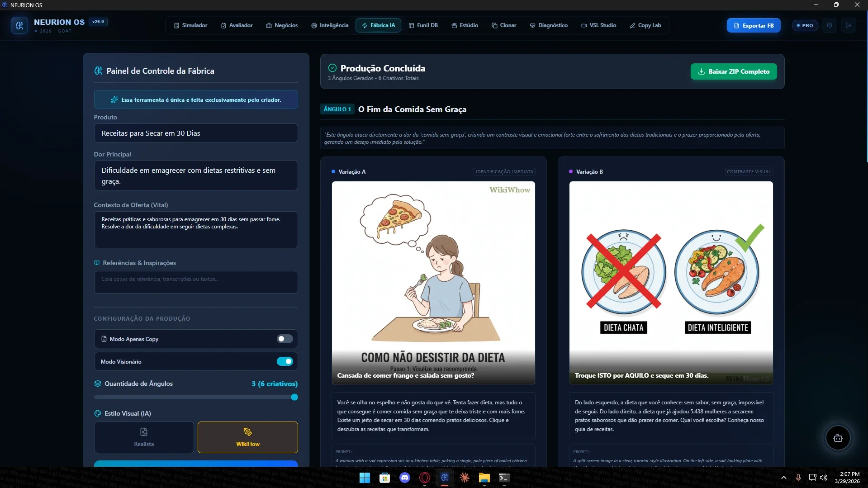Open Discord from the taskbar

point(405,478)
